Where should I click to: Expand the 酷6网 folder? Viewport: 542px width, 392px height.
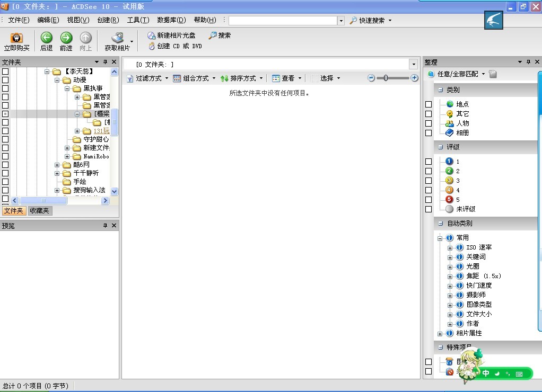(57, 165)
